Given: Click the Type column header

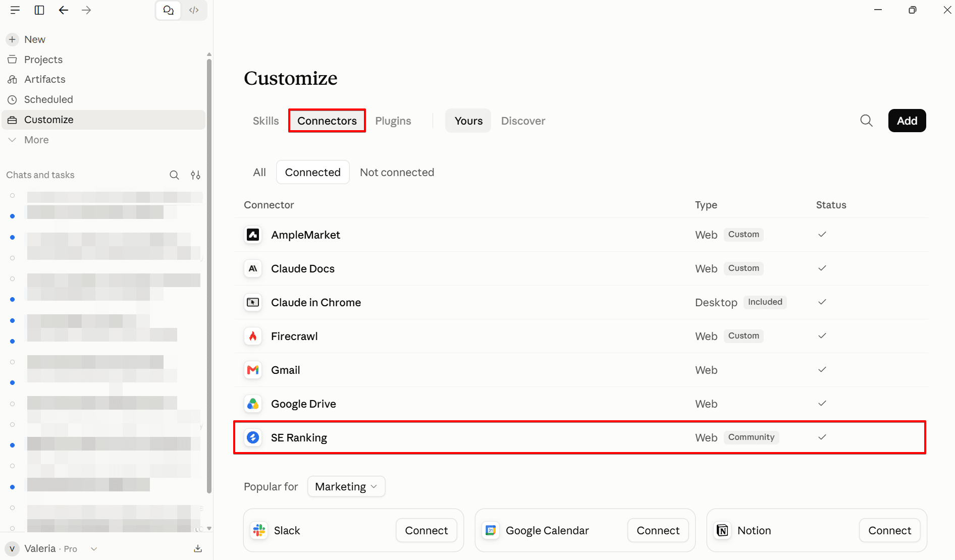Looking at the screenshot, I should 706,205.
